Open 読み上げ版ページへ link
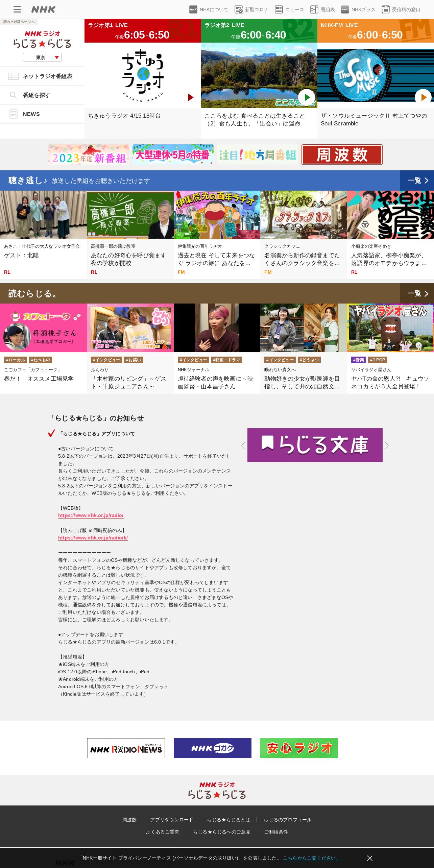The width and height of the screenshot is (434, 868). tap(19, 22)
